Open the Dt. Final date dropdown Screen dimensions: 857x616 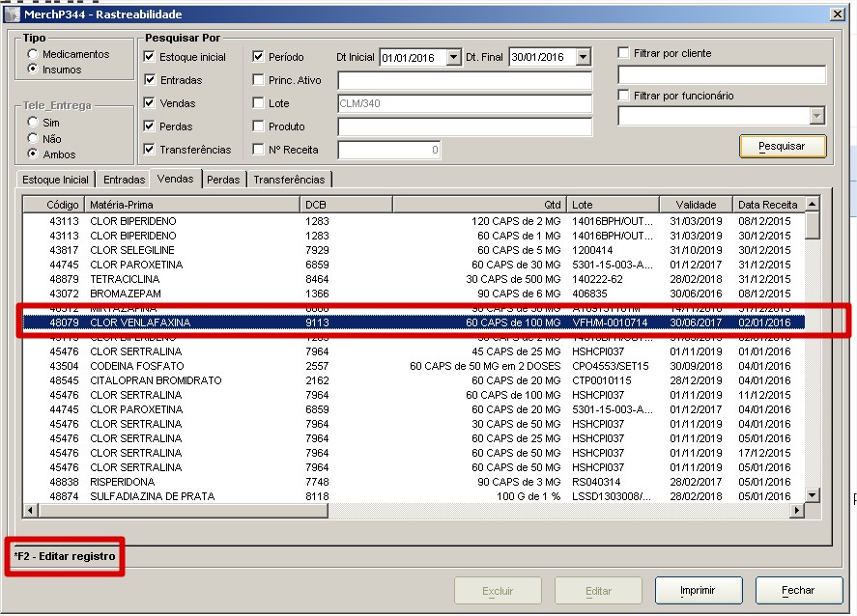pos(584,57)
